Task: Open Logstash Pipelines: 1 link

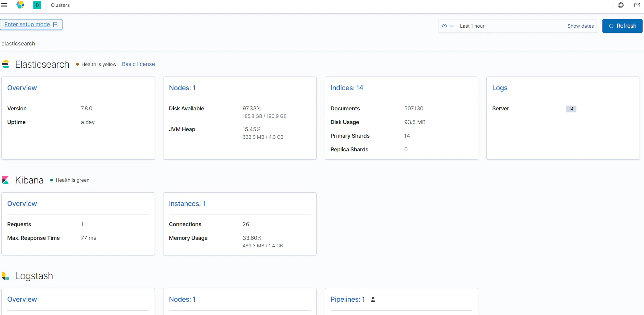Action: point(347,299)
